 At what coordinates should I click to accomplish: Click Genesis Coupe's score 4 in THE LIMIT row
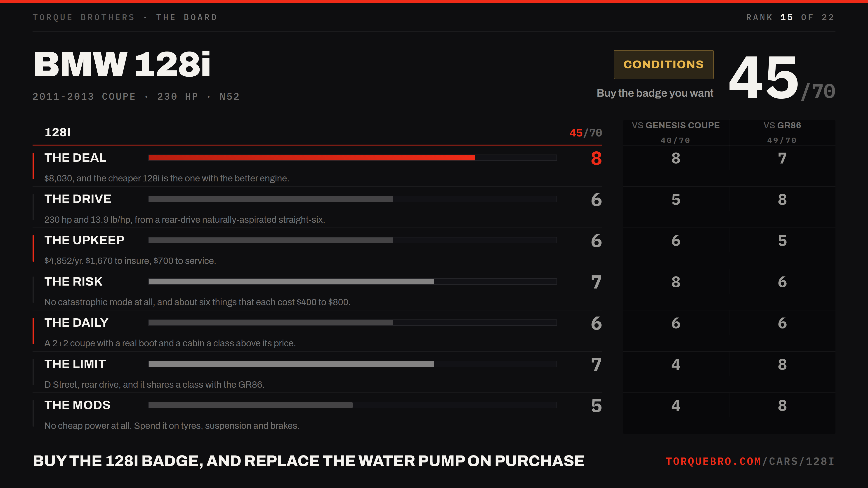[x=676, y=364]
